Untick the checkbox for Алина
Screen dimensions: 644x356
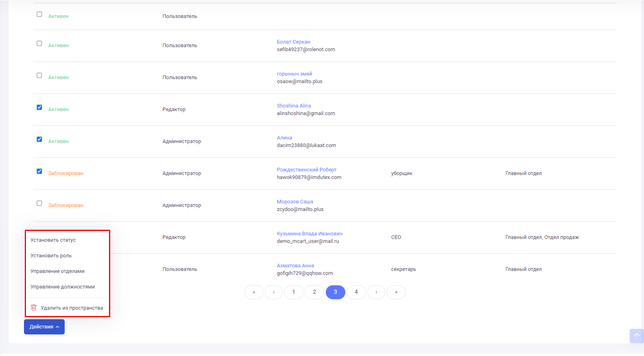(39, 139)
